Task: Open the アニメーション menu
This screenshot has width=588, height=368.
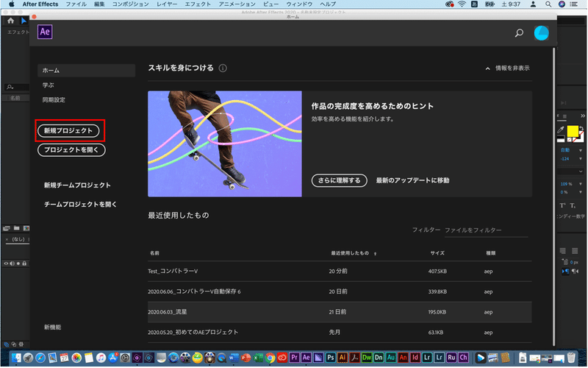Action: 237,4
